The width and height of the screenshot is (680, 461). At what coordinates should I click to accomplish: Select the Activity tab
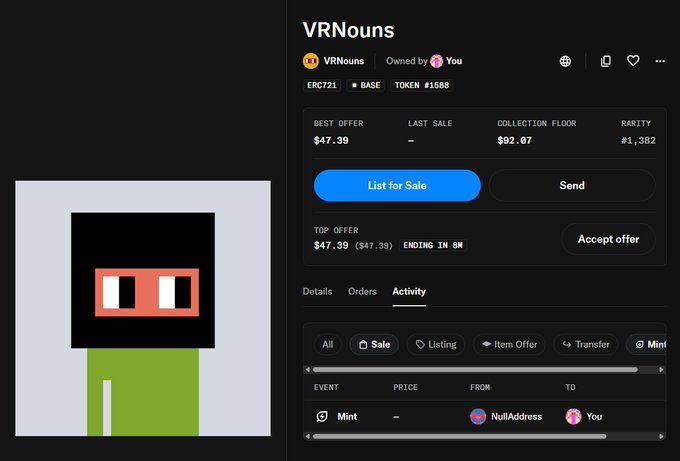click(x=409, y=291)
